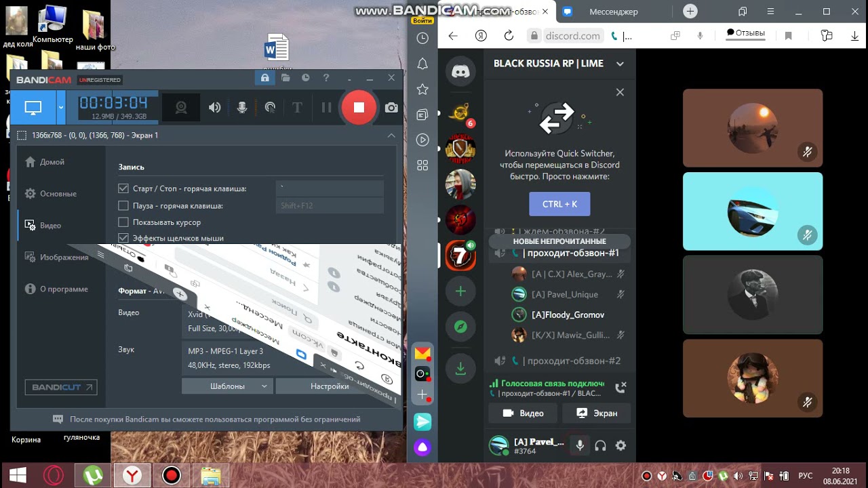The width and height of the screenshot is (868, 488).
Task: Explore public servers compass icon
Action: (460, 327)
